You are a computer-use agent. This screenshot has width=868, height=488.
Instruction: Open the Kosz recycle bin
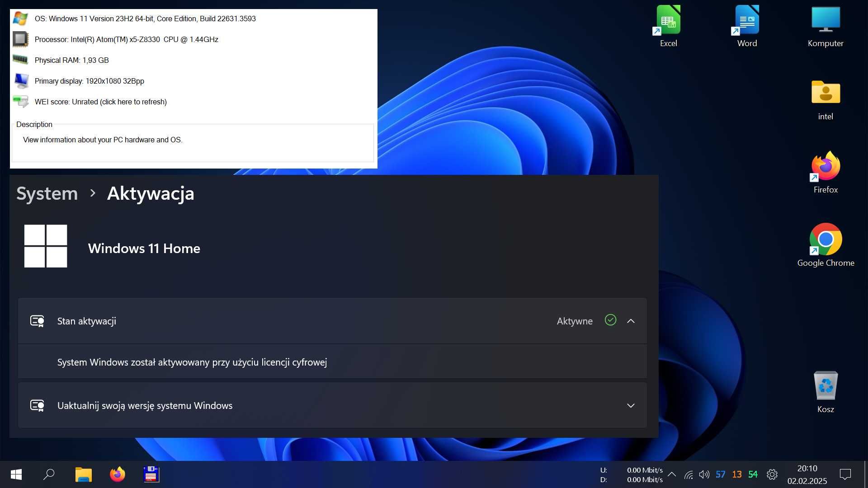[826, 392]
